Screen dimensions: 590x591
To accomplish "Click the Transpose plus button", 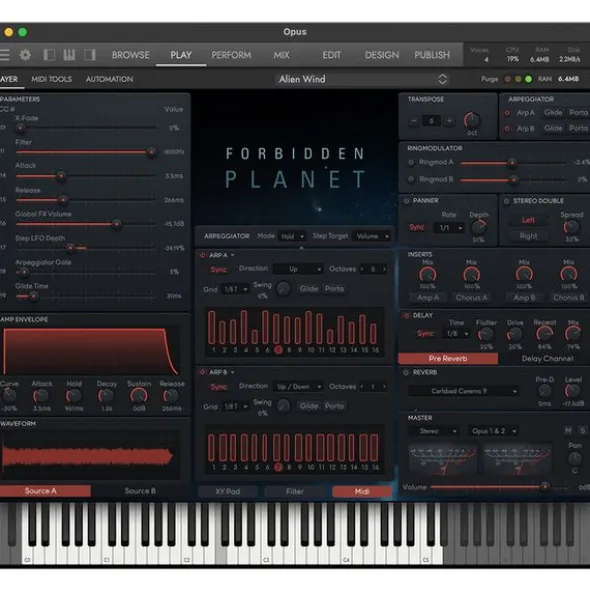I will (x=449, y=121).
